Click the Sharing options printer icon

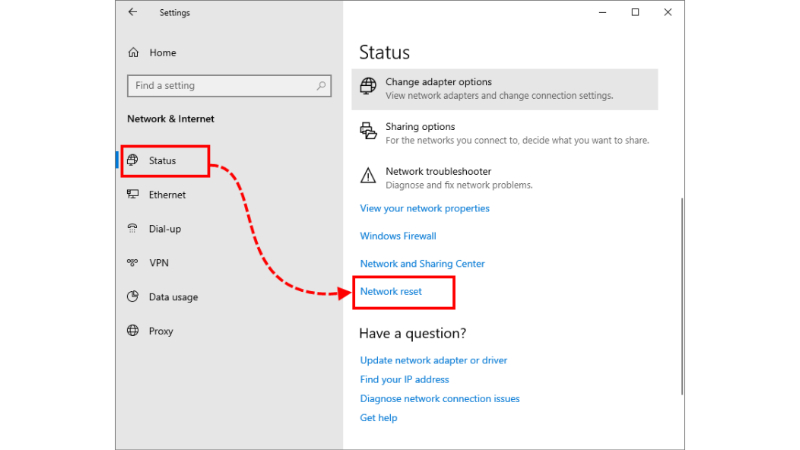[368, 131]
